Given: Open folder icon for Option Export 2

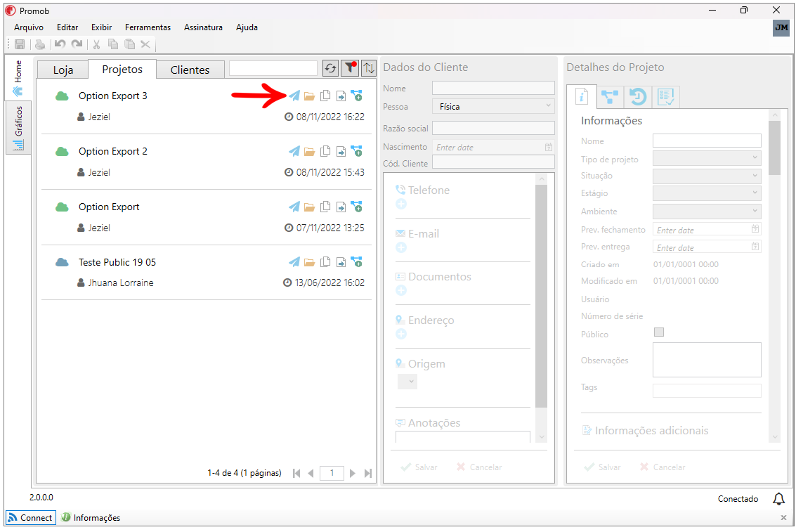Looking at the screenshot, I should click(310, 151).
